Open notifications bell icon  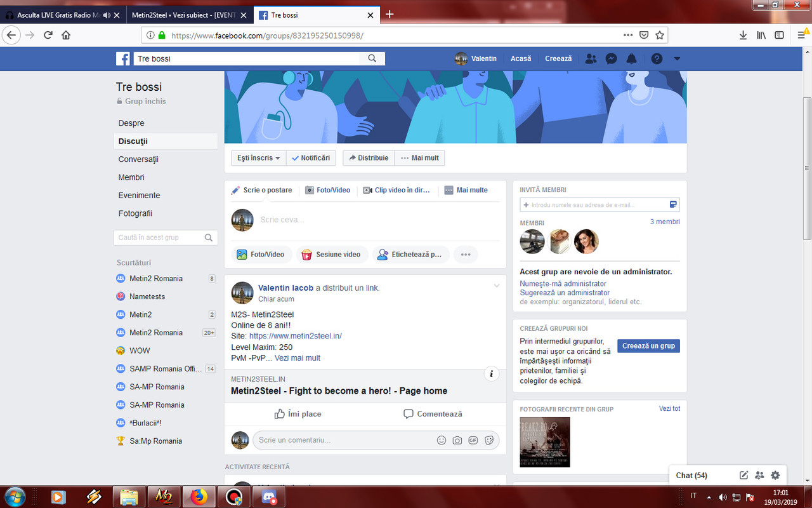point(631,58)
